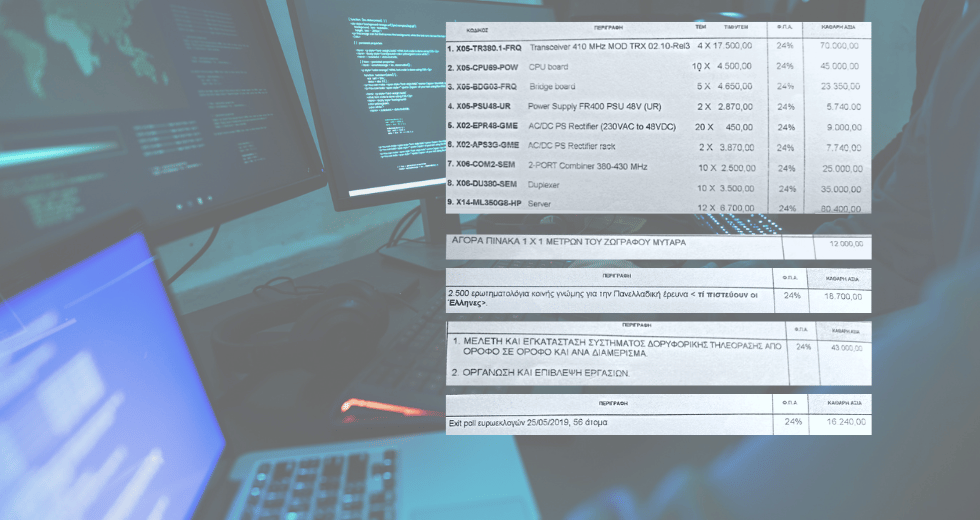
Task: Select the ΑΓΟΡΑ ΠΙΝΑΚΑ painting purchase description
Action: [x=567, y=243]
